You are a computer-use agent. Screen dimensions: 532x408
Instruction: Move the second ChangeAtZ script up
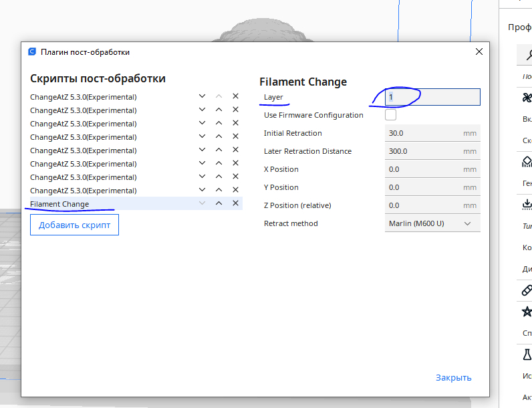coord(219,110)
